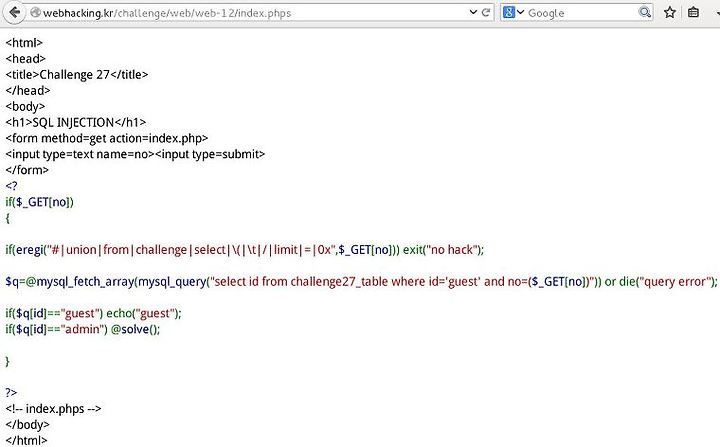The height and width of the screenshot is (447, 720).
Task: Click the '</html>' line at bottom
Action: pos(26,440)
